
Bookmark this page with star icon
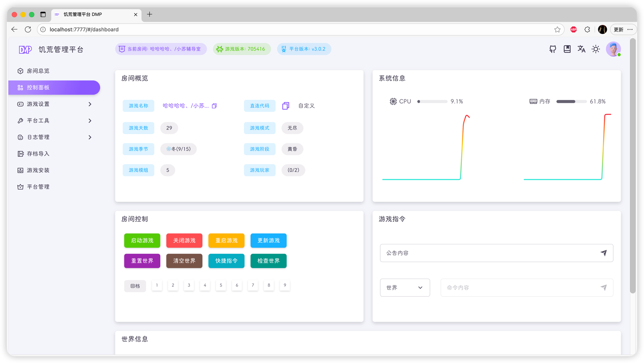tap(557, 29)
